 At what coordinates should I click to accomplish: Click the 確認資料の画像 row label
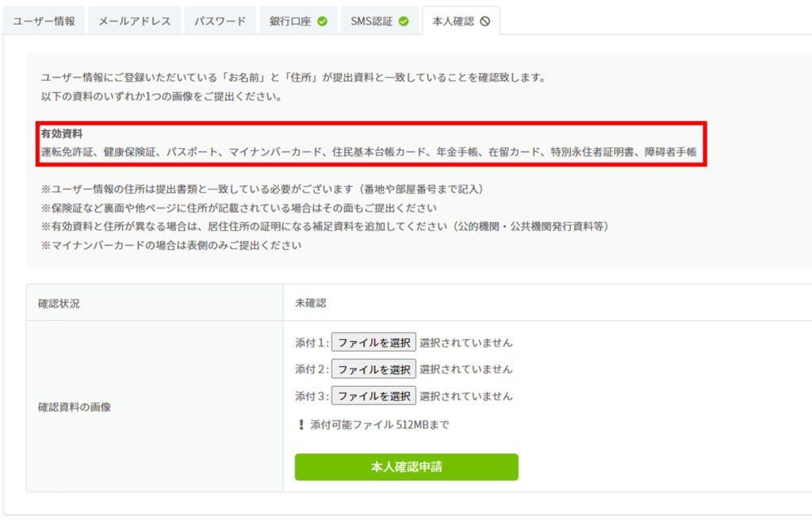(75, 407)
